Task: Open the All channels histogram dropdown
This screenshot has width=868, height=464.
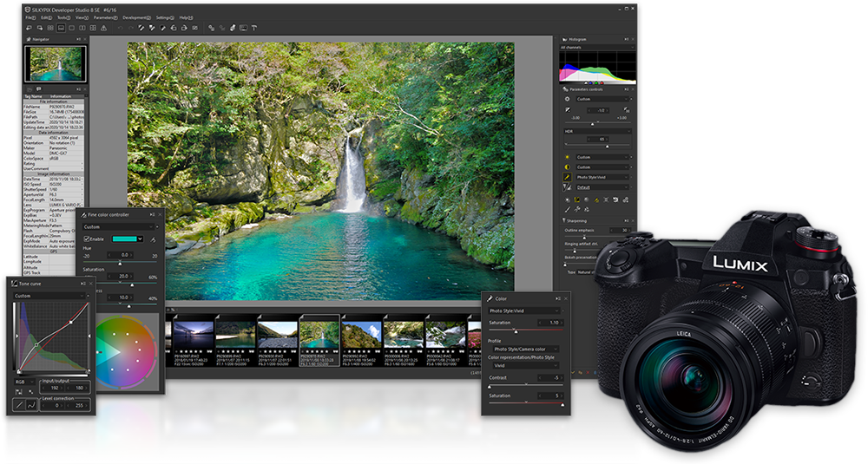Action: (597, 47)
